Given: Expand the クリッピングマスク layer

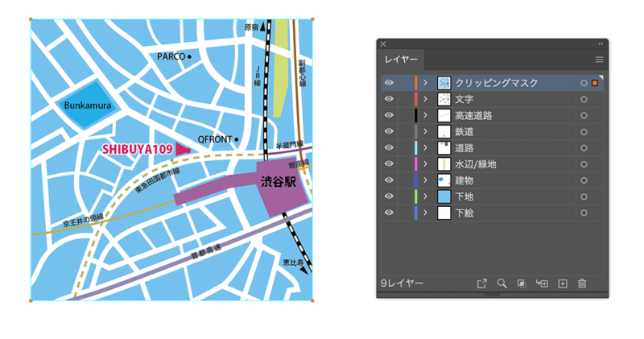Looking at the screenshot, I should (x=426, y=83).
